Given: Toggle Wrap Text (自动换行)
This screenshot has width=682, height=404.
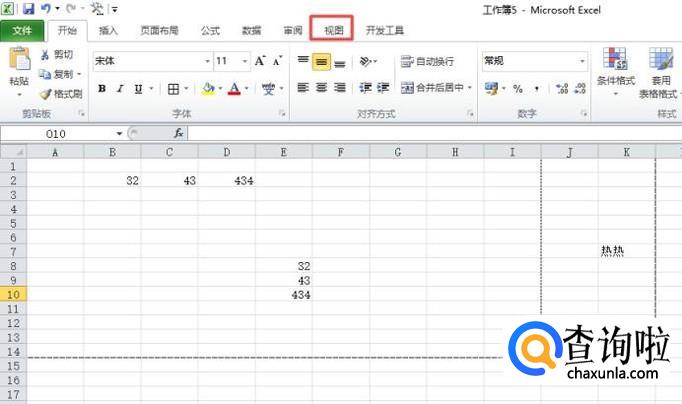Looking at the screenshot, I should [427, 61].
